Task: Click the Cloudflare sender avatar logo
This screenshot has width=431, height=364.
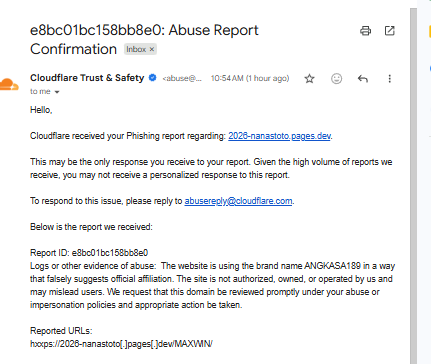Action: coord(9,84)
